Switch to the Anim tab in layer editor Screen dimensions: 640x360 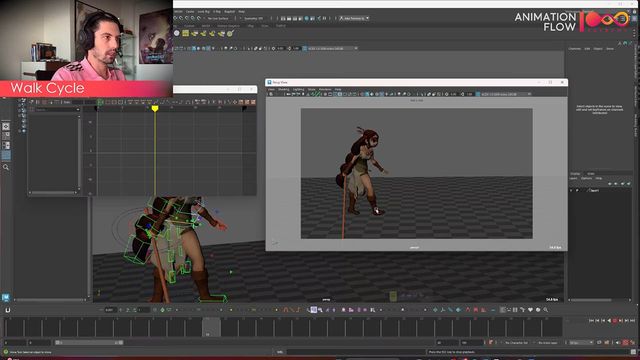[591, 173]
